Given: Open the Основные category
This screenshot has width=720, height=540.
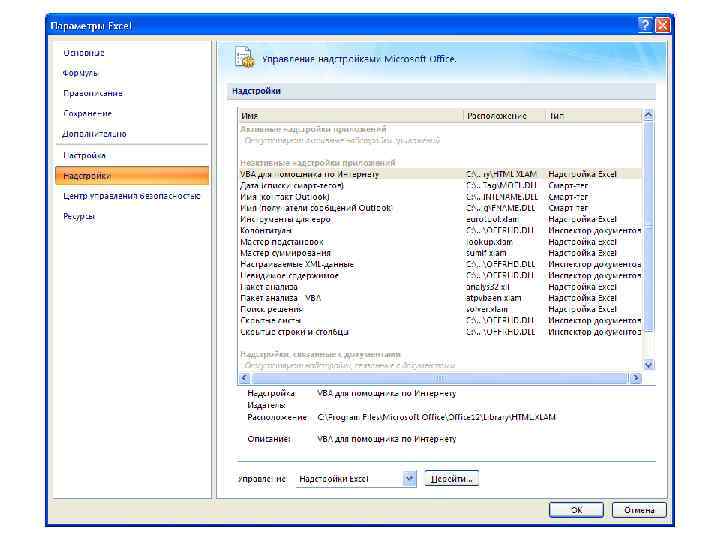Looking at the screenshot, I should point(84,53).
